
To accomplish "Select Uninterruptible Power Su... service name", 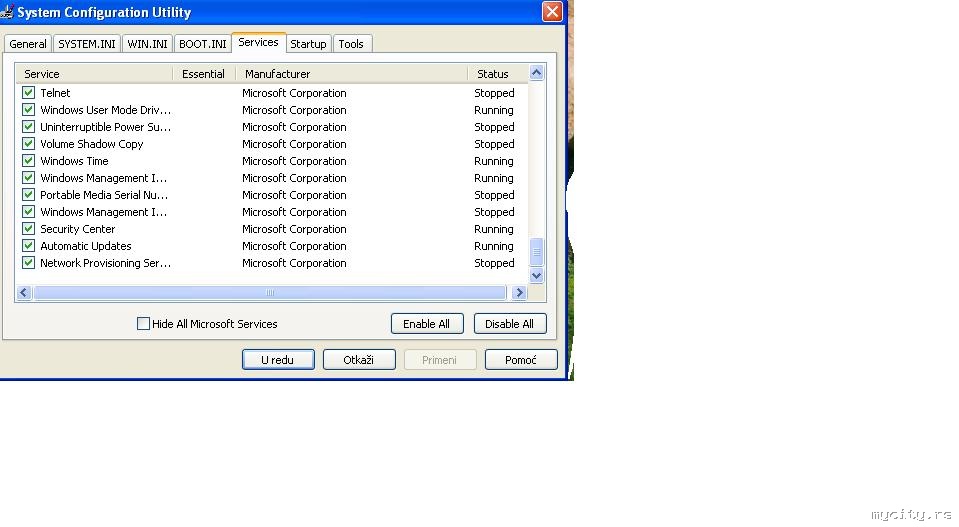I will tap(105, 127).
